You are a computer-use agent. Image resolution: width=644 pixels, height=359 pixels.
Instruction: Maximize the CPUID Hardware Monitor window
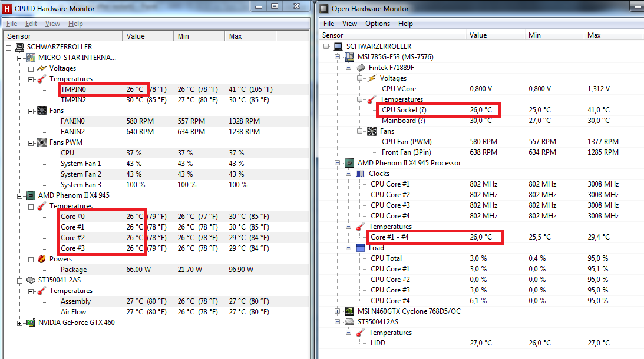(x=275, y=6)
